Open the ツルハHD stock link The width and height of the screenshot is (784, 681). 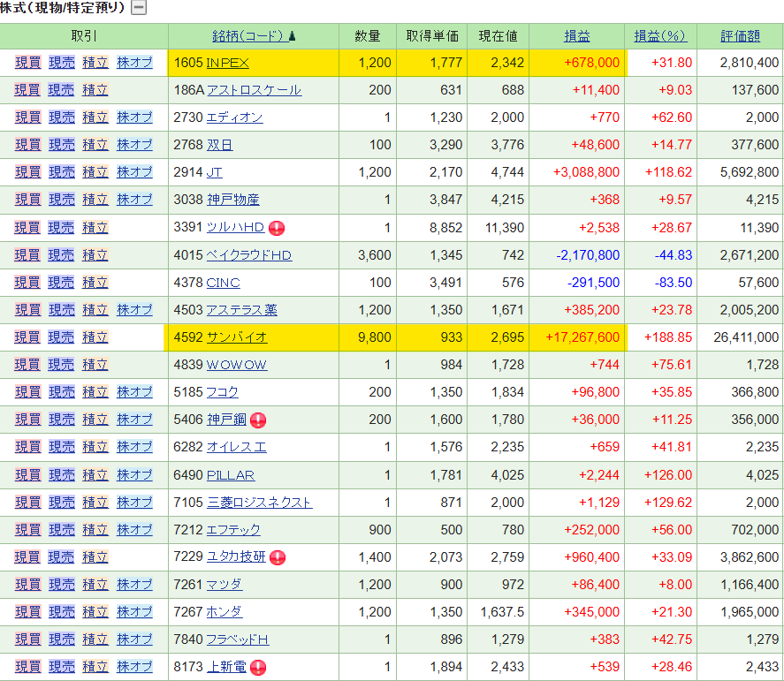click(x=235, y=227)
